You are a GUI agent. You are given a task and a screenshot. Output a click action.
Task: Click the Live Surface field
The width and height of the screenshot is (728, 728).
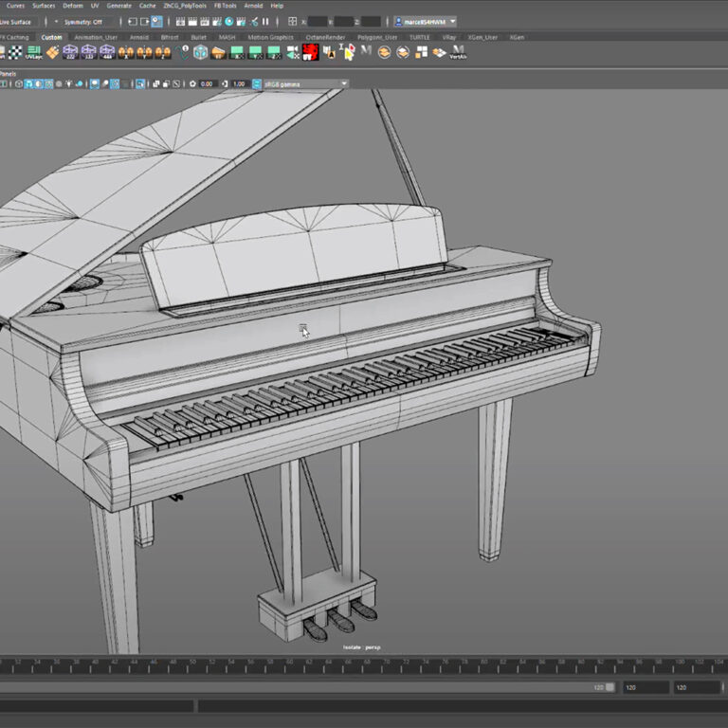[x=19, y=21]
